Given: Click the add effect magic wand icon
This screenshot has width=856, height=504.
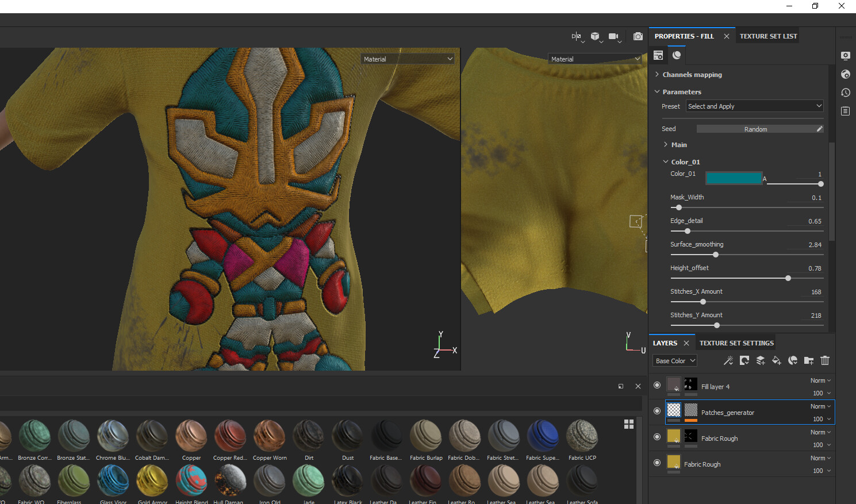Looking at the screenshot, I should [728, 360].
